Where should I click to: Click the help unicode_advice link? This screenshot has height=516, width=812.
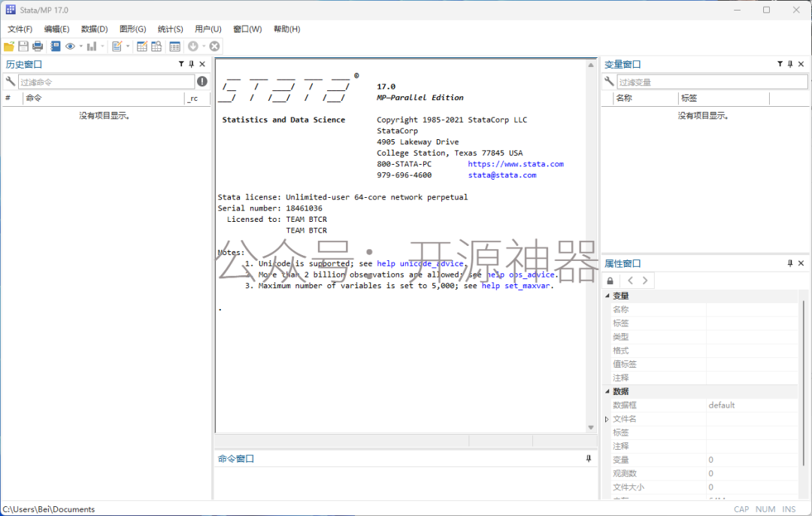pos(420,264)
